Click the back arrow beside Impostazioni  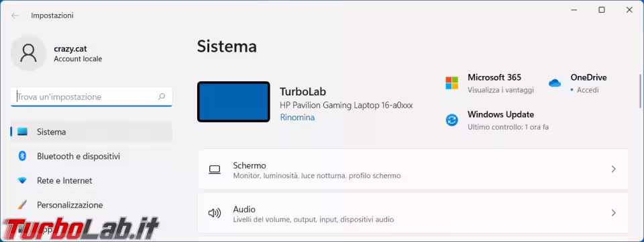pyautogui.click(x=15, y=15)
